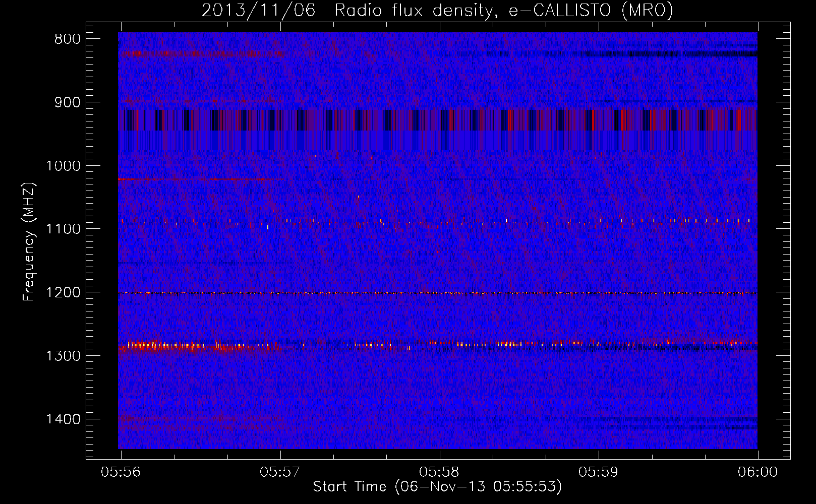Click the 06:00 time tick label
The image size is (816, 504).
(x=757, y=472)
